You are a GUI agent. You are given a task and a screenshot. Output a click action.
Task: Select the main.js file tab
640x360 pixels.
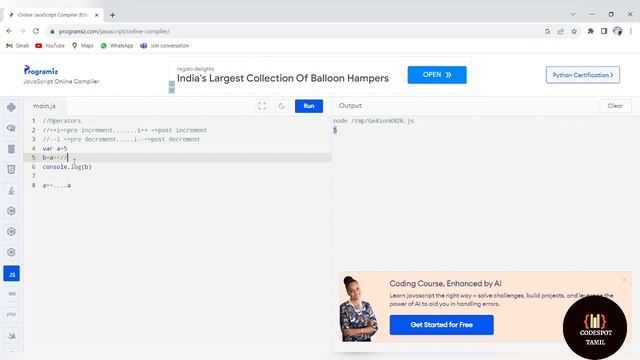pos(44,106)
